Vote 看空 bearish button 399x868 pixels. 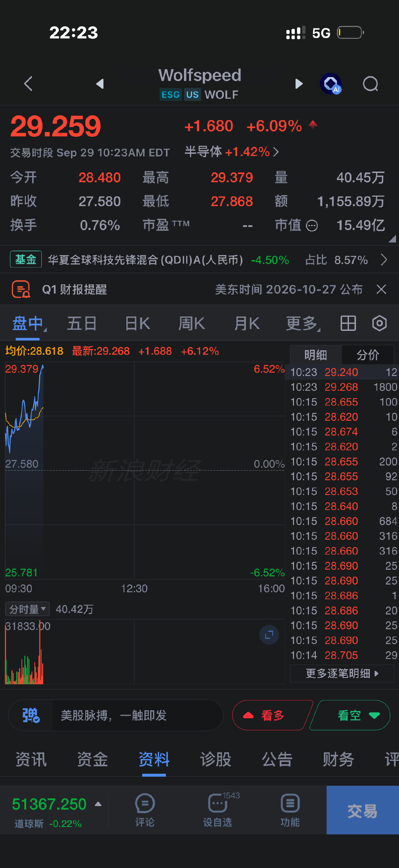(350, 715)
